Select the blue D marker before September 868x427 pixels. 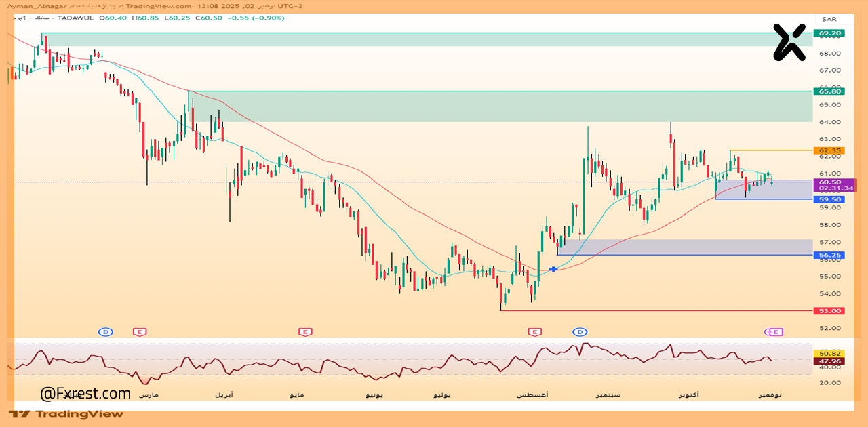[x=580, y=332]
